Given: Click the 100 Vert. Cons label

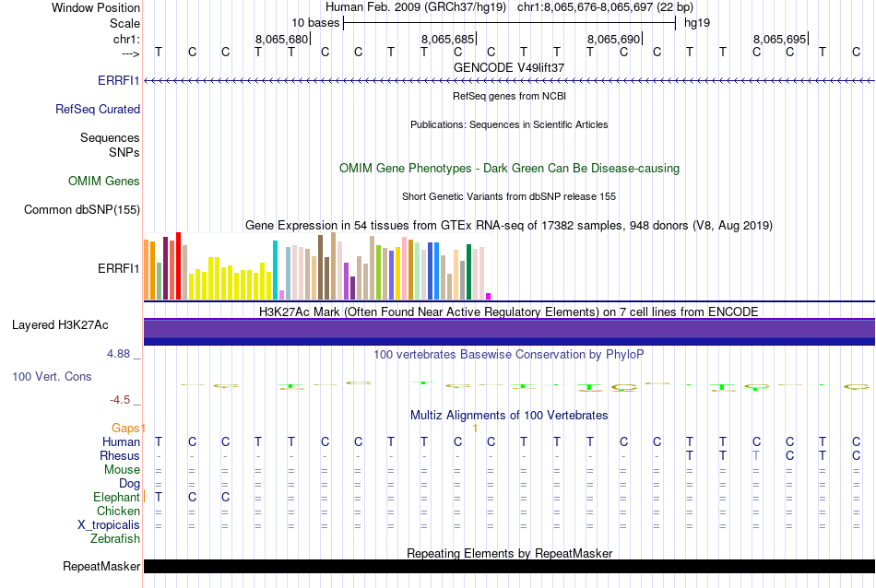Looking at the screenshot, I should tap(52, 376).
